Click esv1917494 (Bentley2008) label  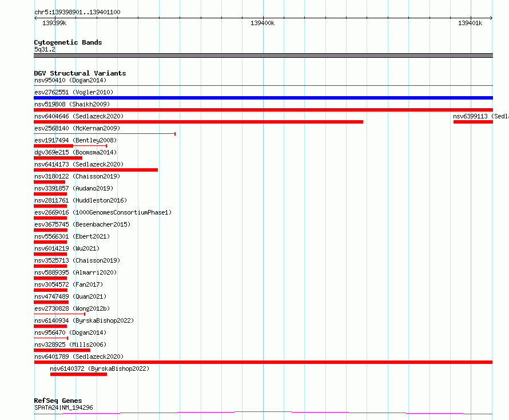75,140
